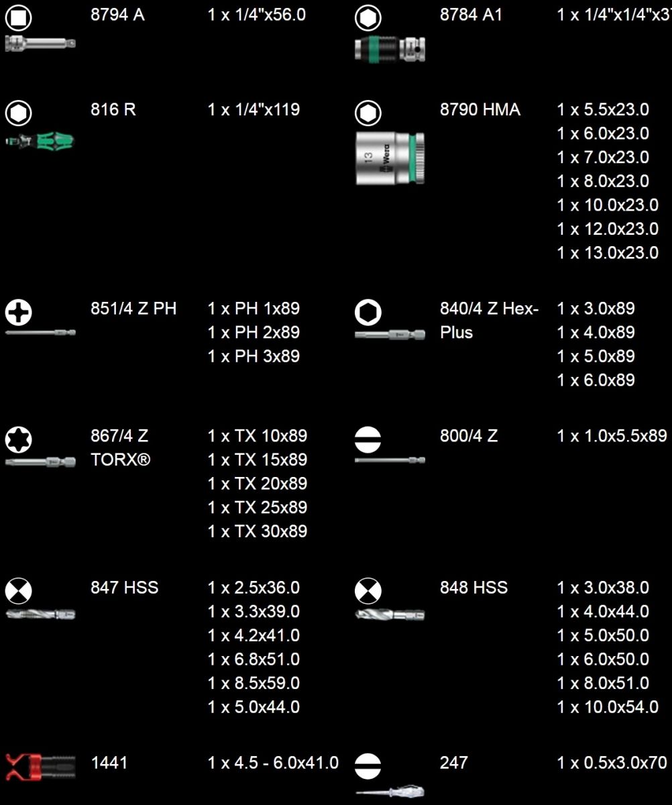Open the Wera 13 mm socket image
The image size is (672, 805).
390,158
